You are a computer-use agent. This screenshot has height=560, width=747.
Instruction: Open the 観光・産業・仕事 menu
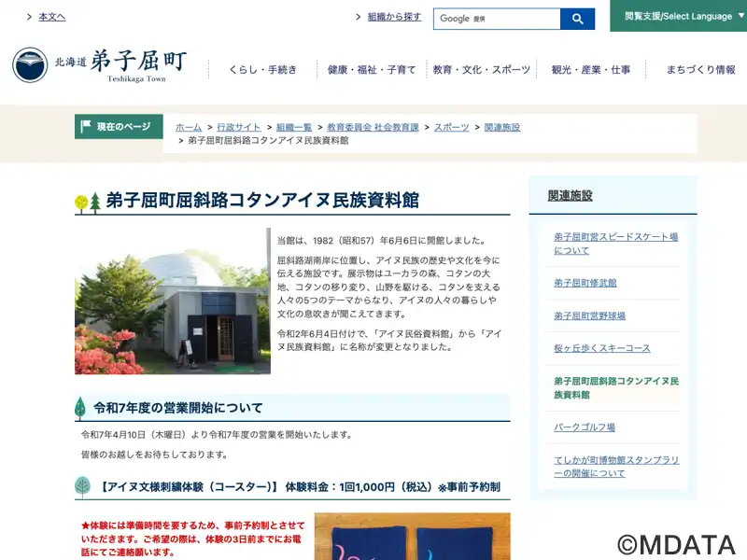click(591, 69)
